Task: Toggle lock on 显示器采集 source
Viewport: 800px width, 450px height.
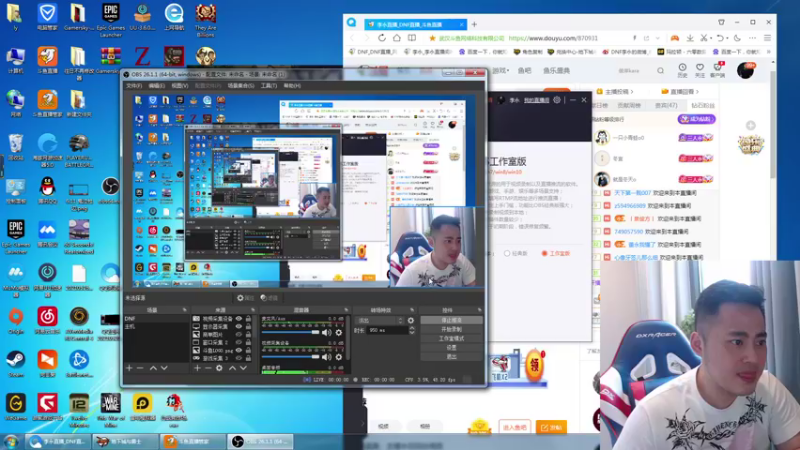Action: (x=248, y=327)
